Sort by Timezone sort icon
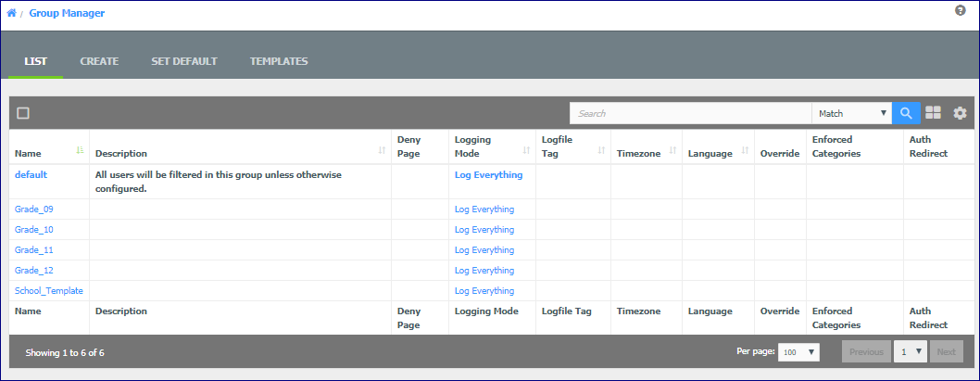980x381 pixels. [673, 150]
